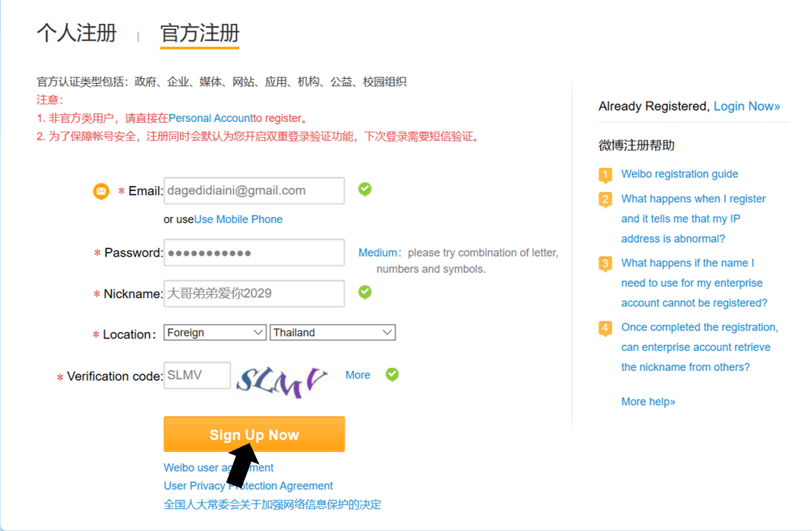Viewport: 812px width, 531px height.
Task: Open 全国人大常委会关于加强网络信息保护的决定 link
Action: click(x=272, y=504)
